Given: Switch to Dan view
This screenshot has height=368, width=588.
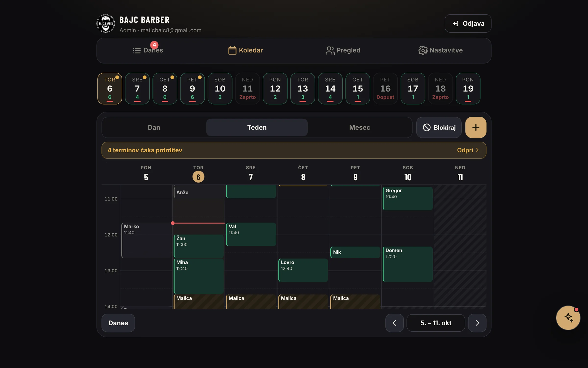Looking at the screenshot, I should point(154,127).
